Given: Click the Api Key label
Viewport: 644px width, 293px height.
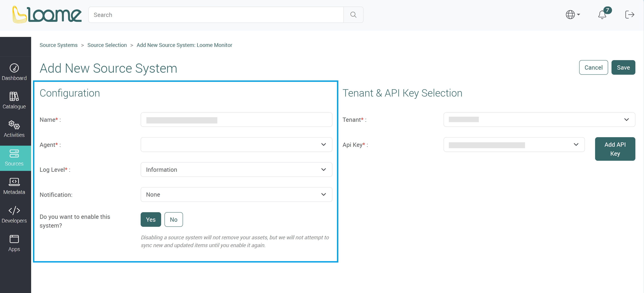Looking at the screenshot, I should tap(355, 145).
